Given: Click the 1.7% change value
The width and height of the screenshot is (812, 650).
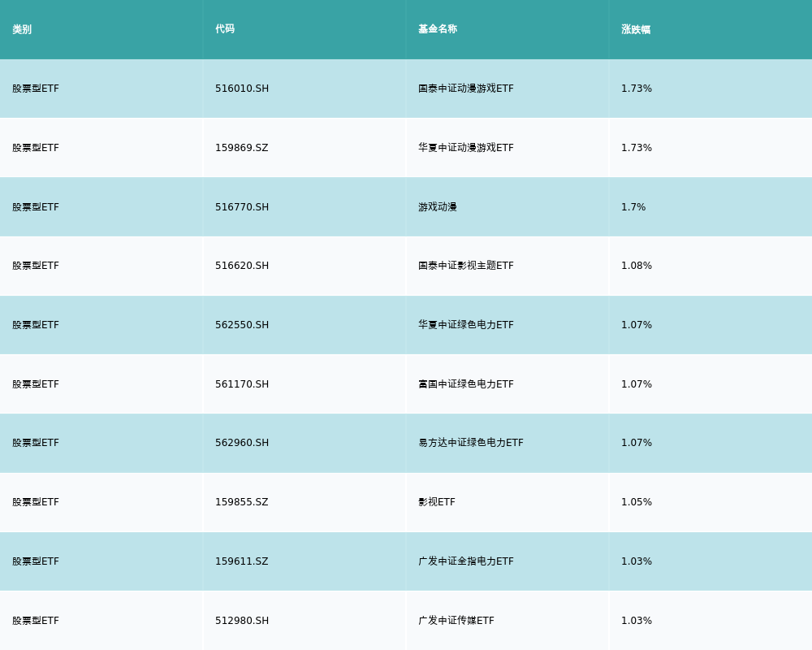Looking at the screenshot, I should click(633, 207).
